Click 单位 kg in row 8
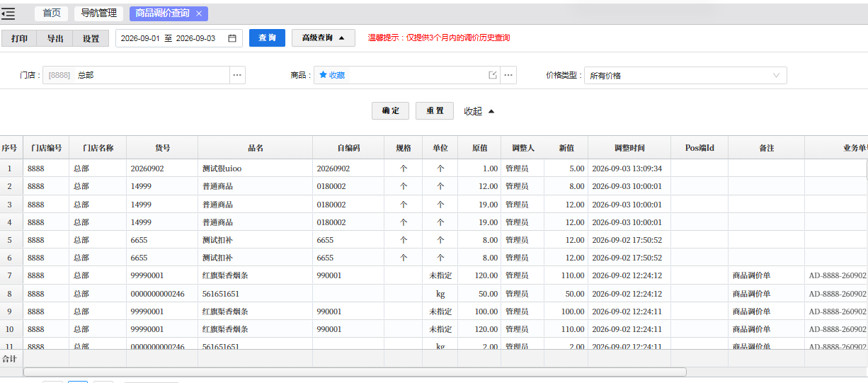This screenshot has height=383, width=868. pyautogui.click(x=440, y=294)
